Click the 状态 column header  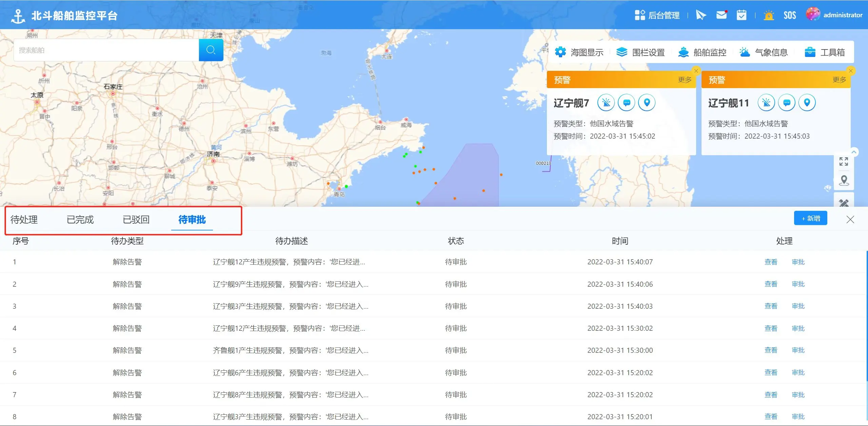(456, 241)
